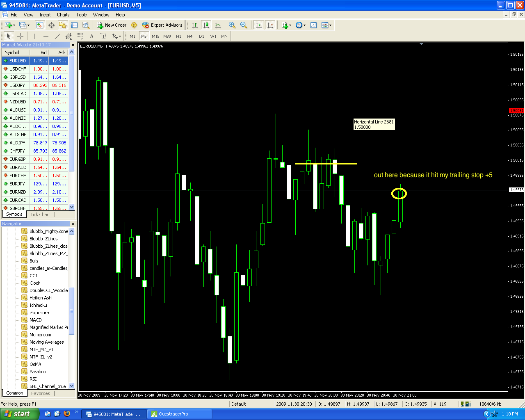Select the Parabolic indicator in Navigator
The image size is (525, 420).
[38, 372]
